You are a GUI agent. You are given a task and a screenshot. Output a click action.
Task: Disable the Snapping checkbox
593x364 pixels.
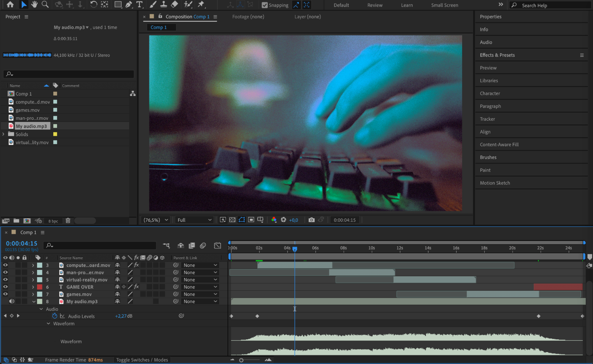point(265,5)
